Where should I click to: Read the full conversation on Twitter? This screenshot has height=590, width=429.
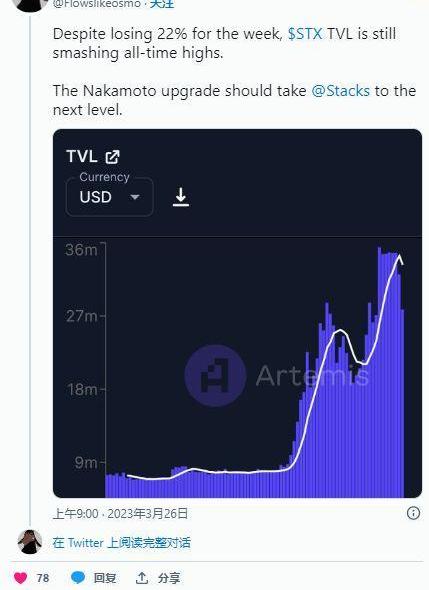(122, 543)
